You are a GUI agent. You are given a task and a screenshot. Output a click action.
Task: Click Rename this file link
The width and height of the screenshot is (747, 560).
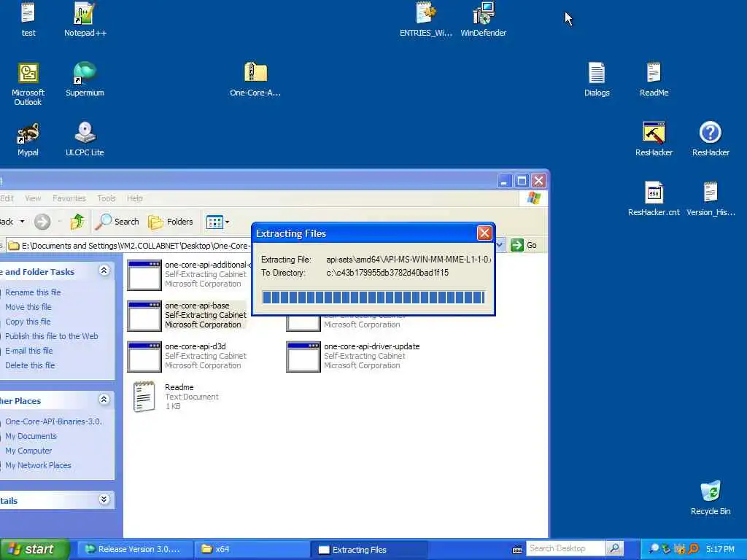(x=33, y=292)
